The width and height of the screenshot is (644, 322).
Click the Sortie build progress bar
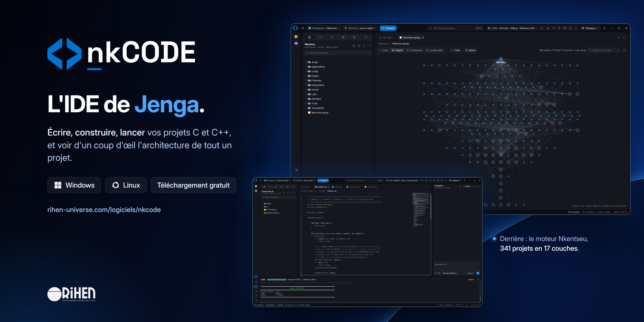click(277, 280)
